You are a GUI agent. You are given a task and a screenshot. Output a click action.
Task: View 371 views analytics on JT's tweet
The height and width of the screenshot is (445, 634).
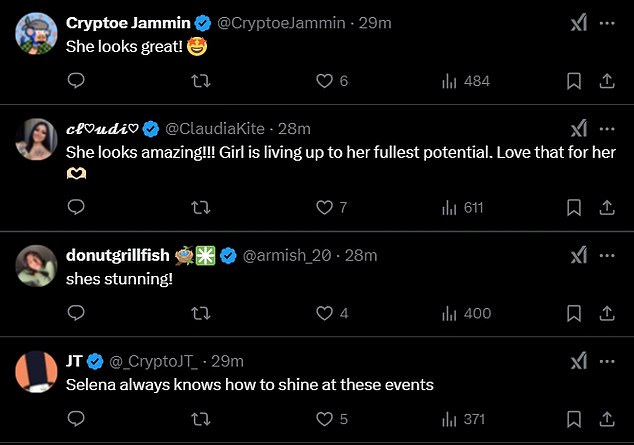463,419
